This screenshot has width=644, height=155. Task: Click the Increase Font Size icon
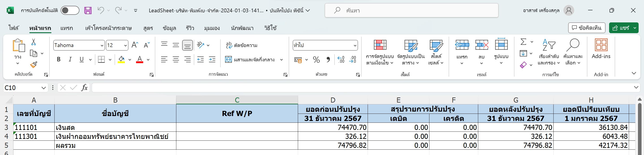click(135, 45)
